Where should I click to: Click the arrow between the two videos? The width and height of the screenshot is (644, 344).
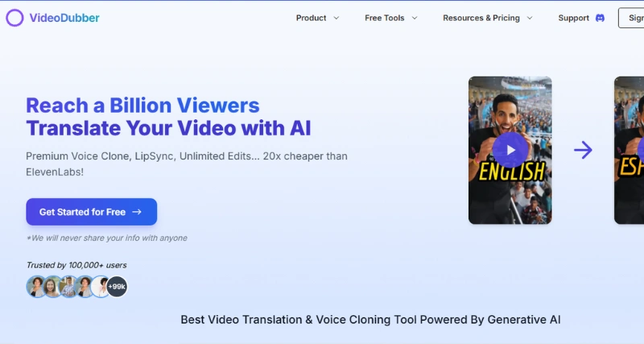tap(583, 150)
